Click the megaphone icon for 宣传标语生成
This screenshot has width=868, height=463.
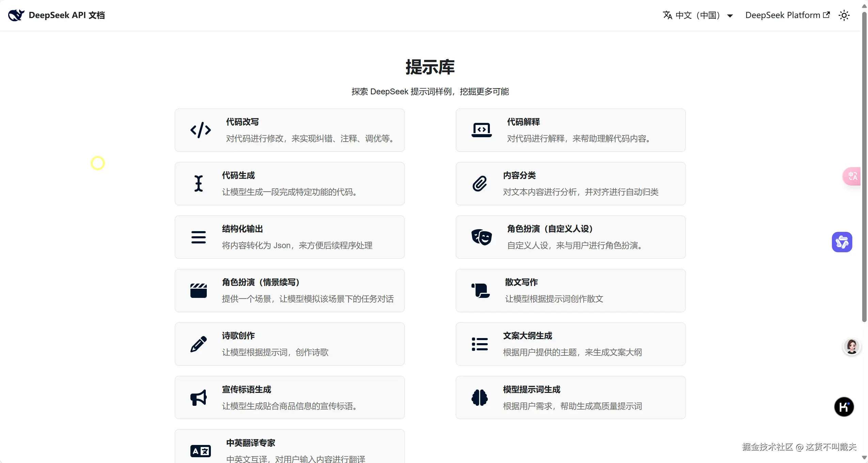point(199,397)
